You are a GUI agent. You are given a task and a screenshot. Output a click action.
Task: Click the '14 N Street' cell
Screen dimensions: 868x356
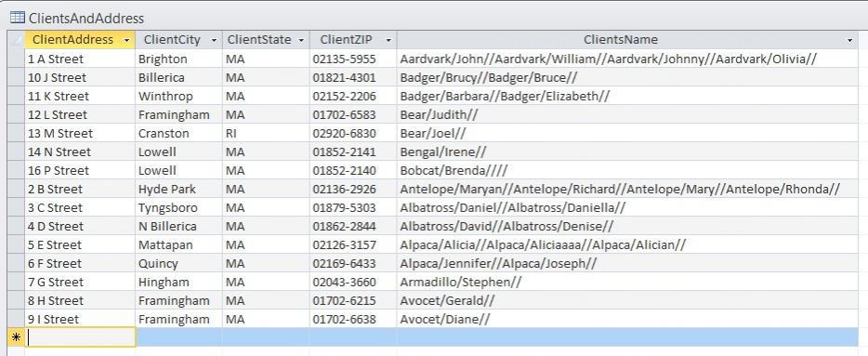tap(80, 152)
